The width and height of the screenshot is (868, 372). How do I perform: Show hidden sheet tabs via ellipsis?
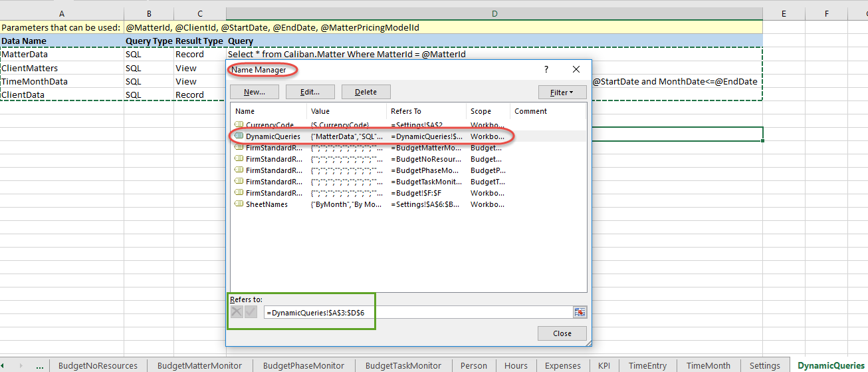[40, 365]
